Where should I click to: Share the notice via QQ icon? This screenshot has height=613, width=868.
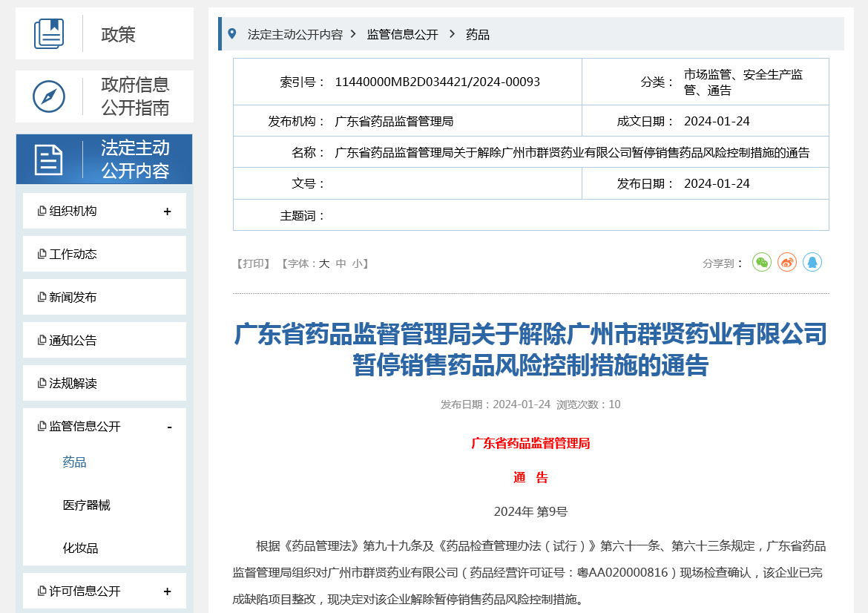click(812, 262)
